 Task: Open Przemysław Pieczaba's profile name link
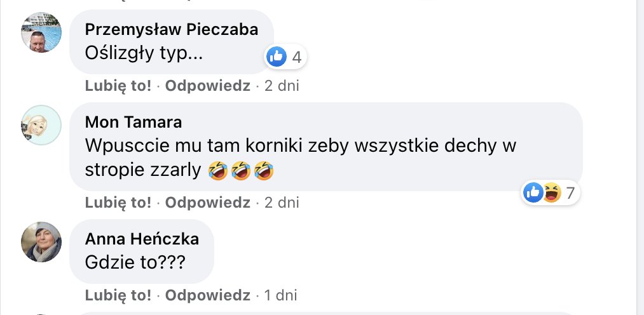172,30
